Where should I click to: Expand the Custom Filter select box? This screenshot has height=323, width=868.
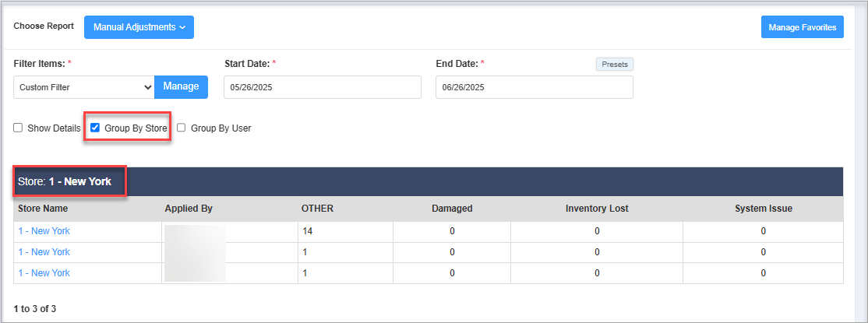point(84,87)
